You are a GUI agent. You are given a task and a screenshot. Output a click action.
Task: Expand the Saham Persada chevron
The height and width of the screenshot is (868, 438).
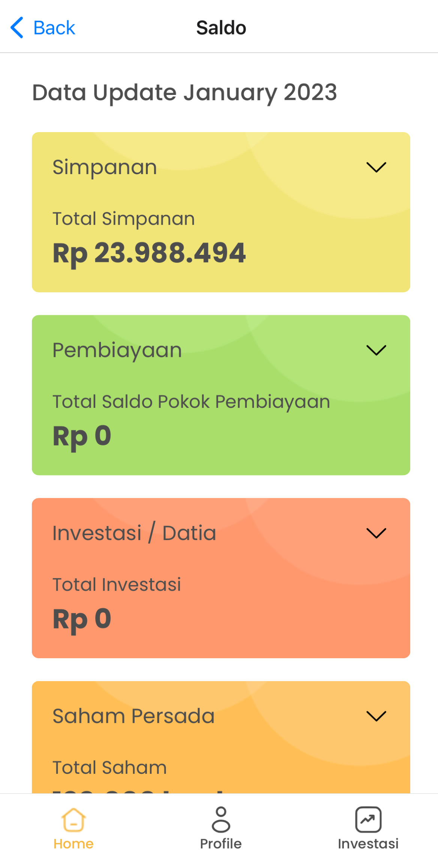coord(376,716)
